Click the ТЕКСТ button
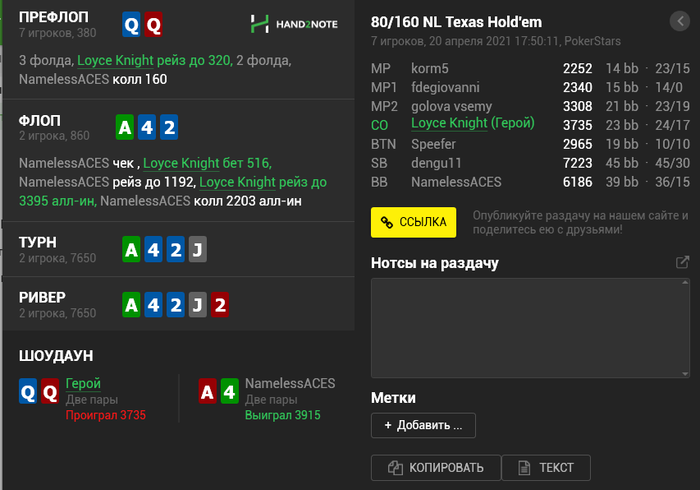 [x=546, y=468]
